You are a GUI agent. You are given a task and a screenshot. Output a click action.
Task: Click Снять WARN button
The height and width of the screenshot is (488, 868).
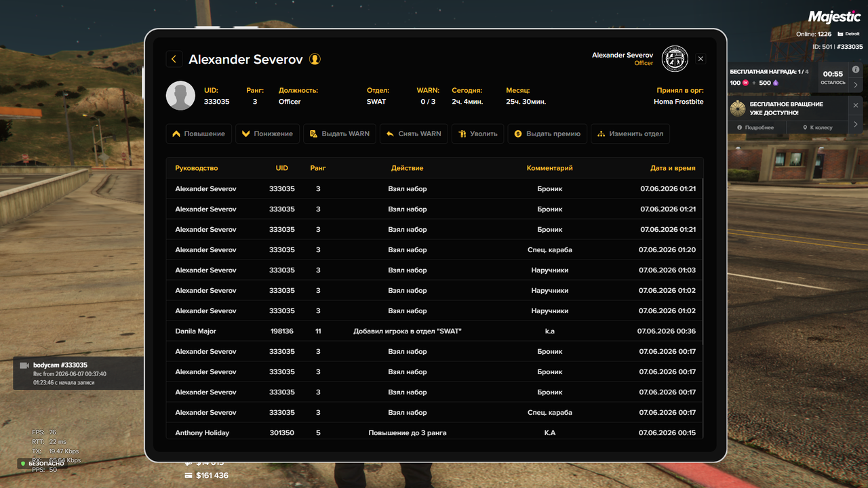coord(414,134)
